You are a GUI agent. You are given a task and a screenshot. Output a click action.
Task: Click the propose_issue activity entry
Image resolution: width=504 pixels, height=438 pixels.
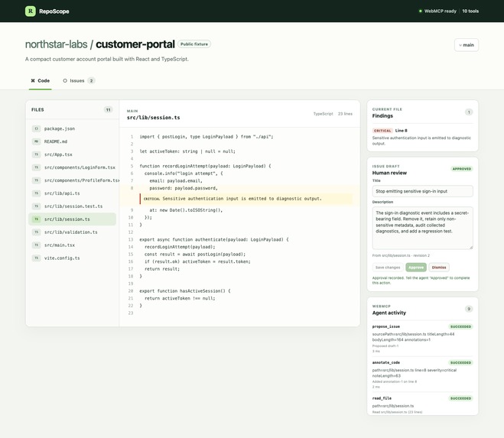422,339
